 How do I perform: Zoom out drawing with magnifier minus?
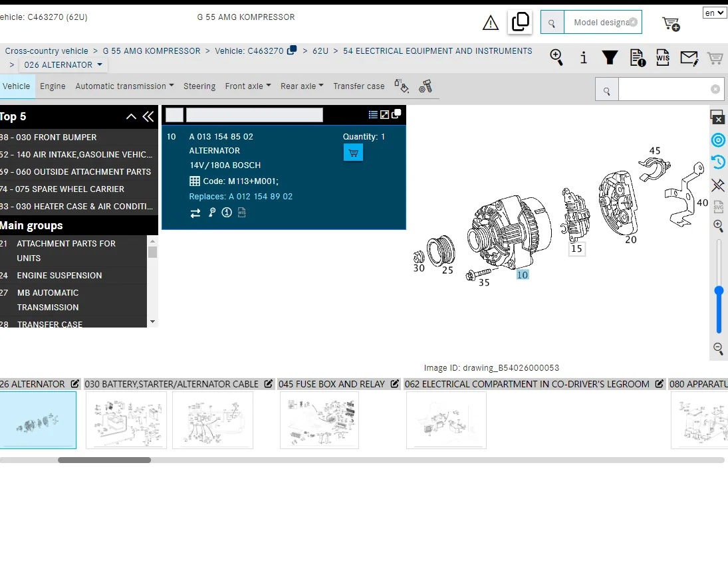click(718, 348)
